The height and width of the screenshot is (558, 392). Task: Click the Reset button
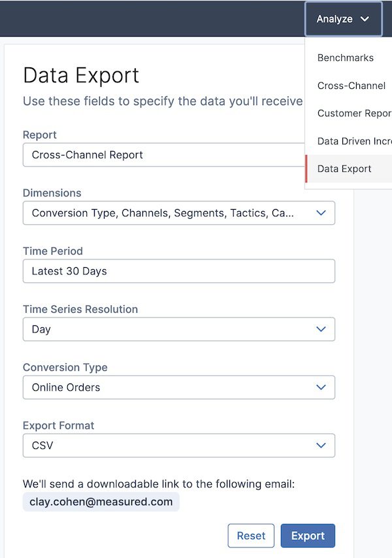pyautogui.click(x=251, y=535)
